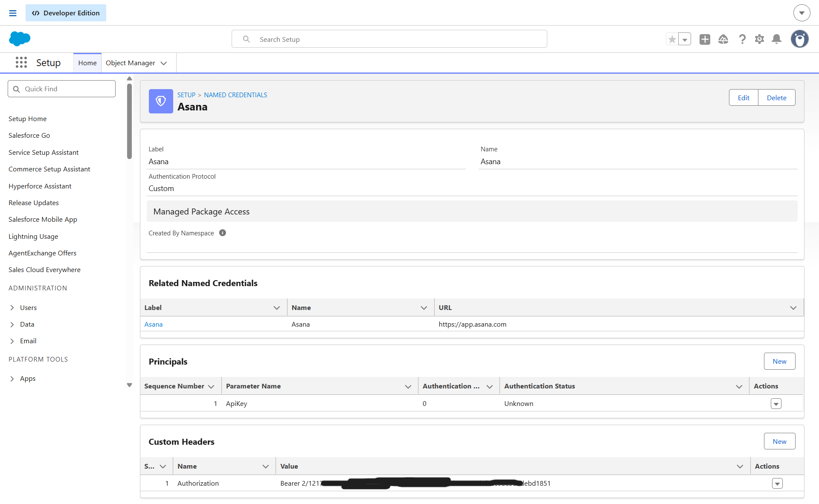Image resolution: width=819 pixels, height=504 pixels.
Task: Click the Salesforce cloud logo
Action: coord(20,39)
